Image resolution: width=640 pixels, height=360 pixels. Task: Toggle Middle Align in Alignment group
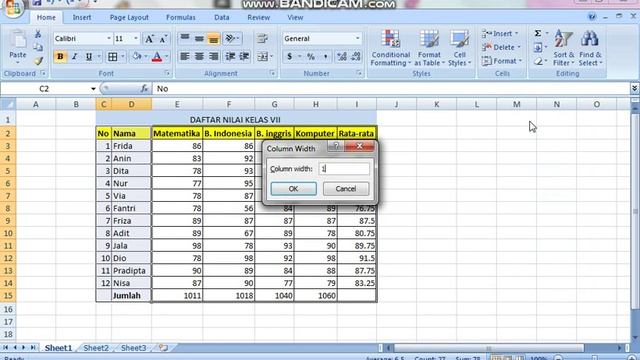(x=199, y=38)
